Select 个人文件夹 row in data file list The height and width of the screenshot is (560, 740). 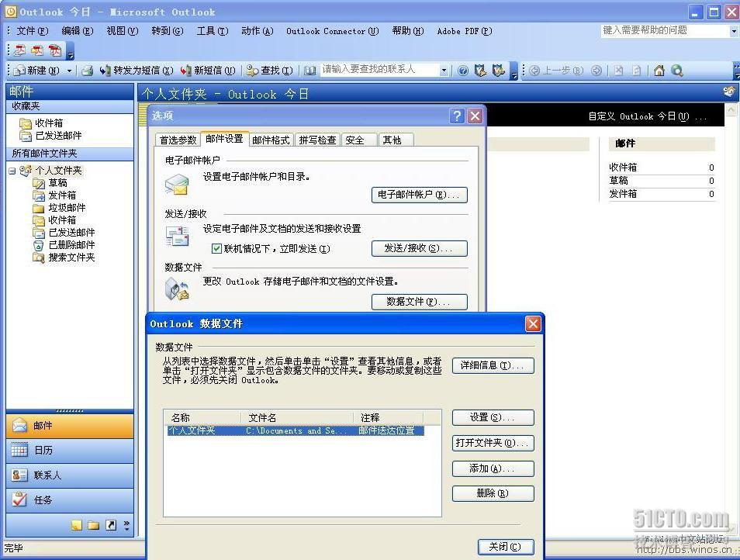(x=296, y=430)
